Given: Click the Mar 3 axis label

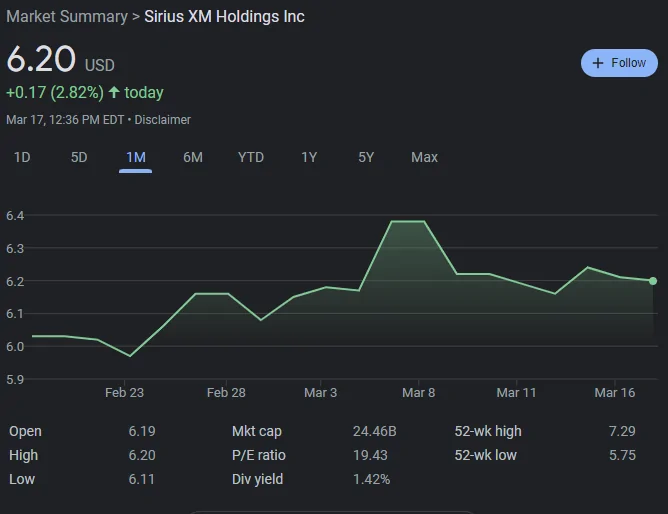Looking at the screenshot, I should coord(320,392).
